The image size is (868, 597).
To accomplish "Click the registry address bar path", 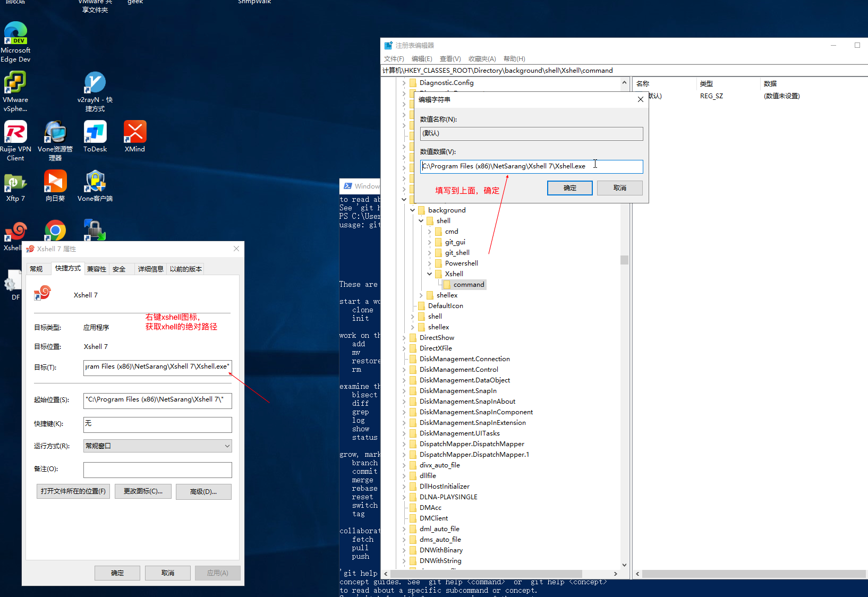I will pos(498,70).
